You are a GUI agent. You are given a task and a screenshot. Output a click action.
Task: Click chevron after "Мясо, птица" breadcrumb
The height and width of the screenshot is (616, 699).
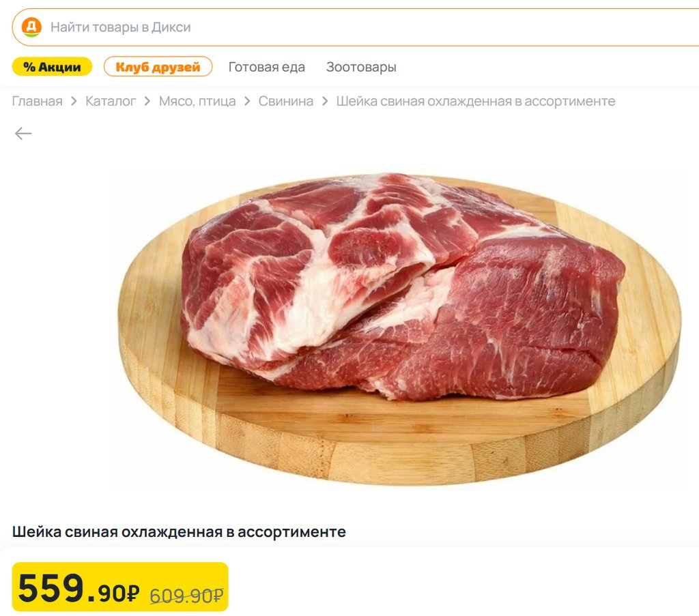(x=247, y=102)
